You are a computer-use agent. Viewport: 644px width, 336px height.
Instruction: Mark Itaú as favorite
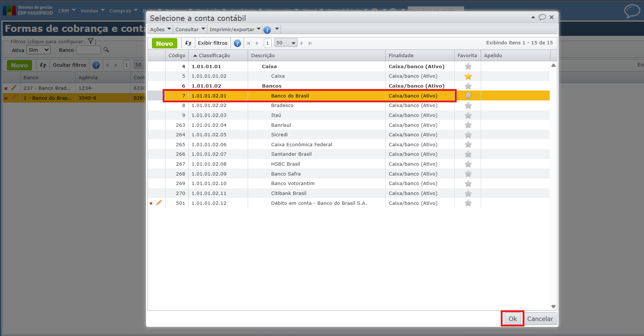pyautogui.click(x=468, y=115)
